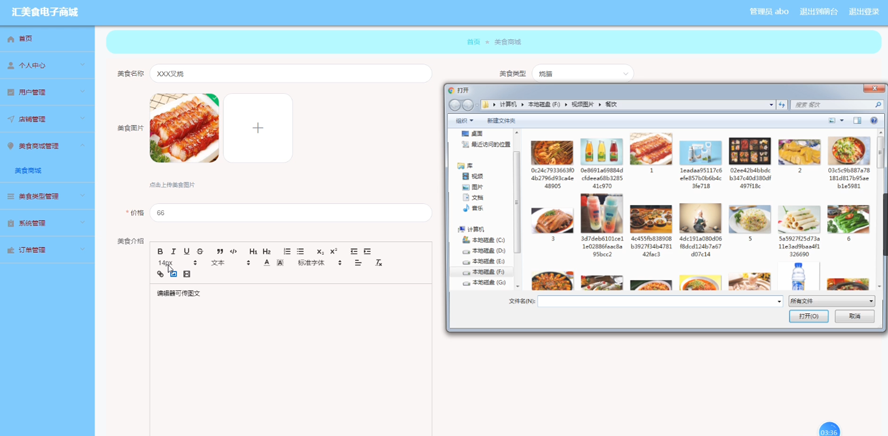Screen dimensions: 888x436
Task: Open the text alignment options
Action: point(358,263)
